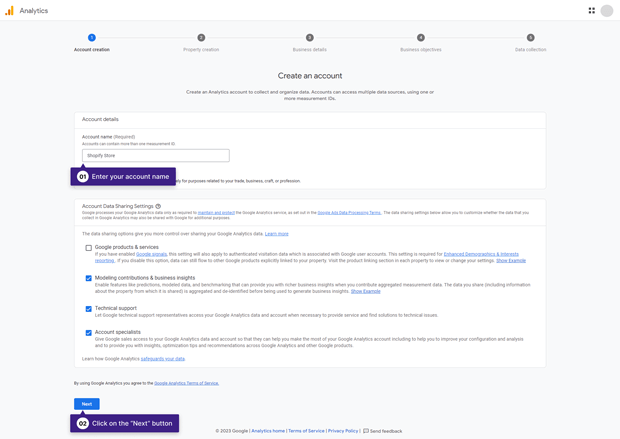620x439 pixels.
Task: Click the Account Data Sharing help icon
Action: point(158,206)
